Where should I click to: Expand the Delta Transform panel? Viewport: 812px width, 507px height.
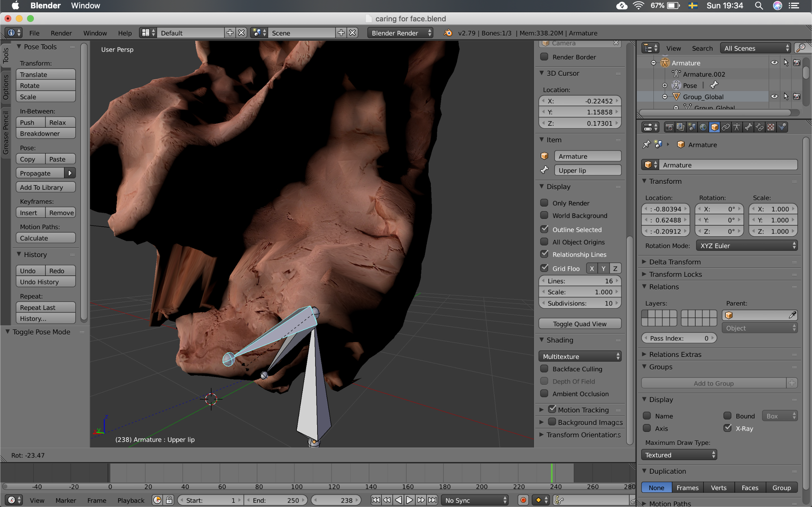(675, 262)
